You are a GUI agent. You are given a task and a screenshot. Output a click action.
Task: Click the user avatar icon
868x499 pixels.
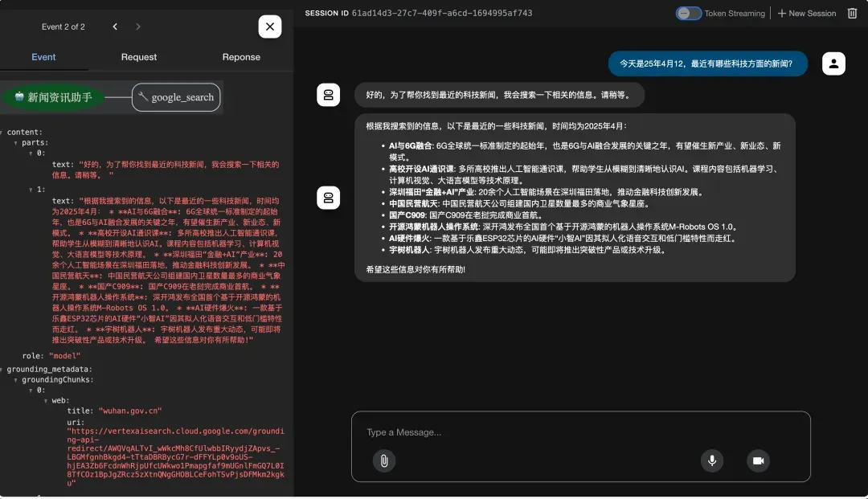[x=833, y=63]
